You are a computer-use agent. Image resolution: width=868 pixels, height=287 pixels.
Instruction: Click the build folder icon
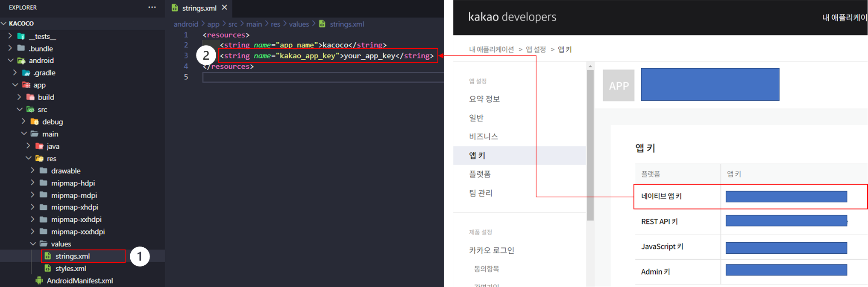30,97
